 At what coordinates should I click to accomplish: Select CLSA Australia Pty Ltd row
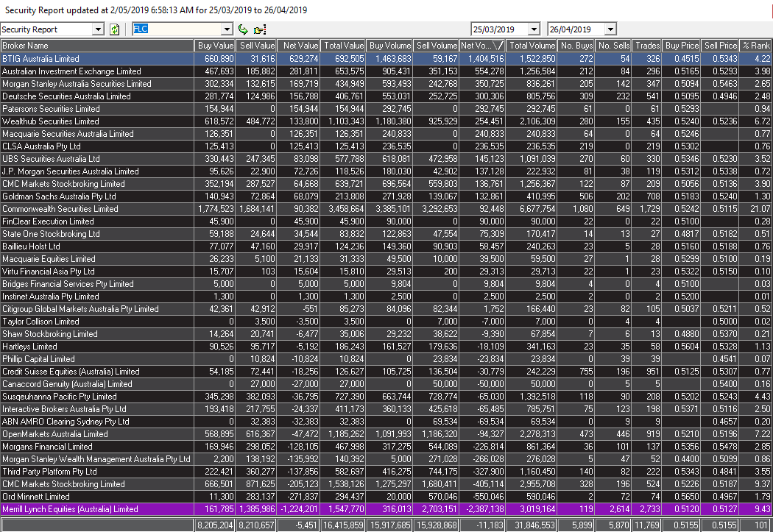386,146
